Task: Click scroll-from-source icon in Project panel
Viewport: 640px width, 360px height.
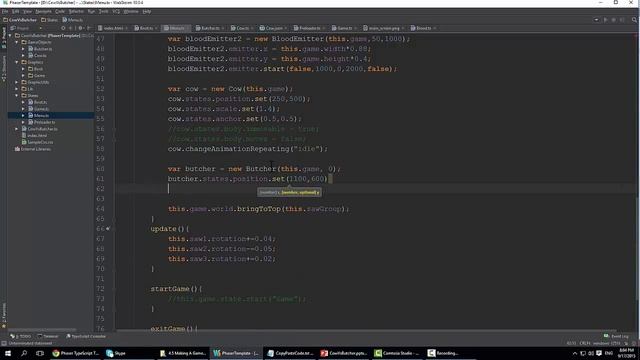Action: [63, 28]
